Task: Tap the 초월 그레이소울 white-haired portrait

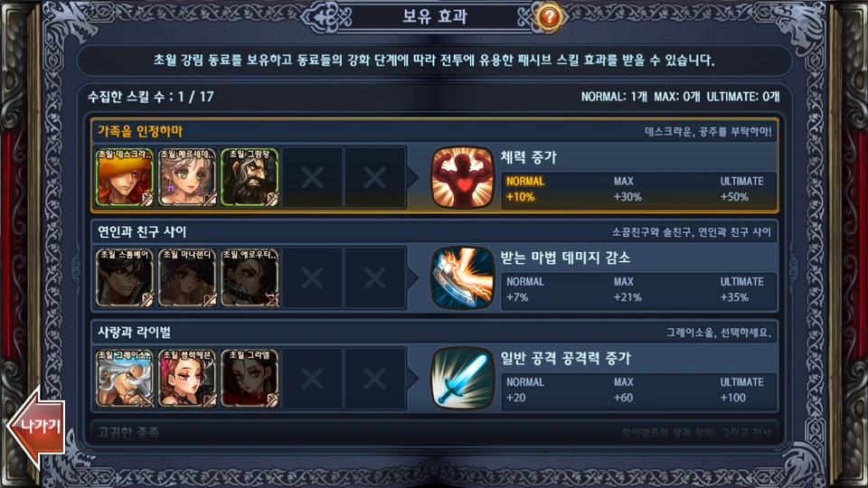Action: pyautogui.click(x=125, y=379)
